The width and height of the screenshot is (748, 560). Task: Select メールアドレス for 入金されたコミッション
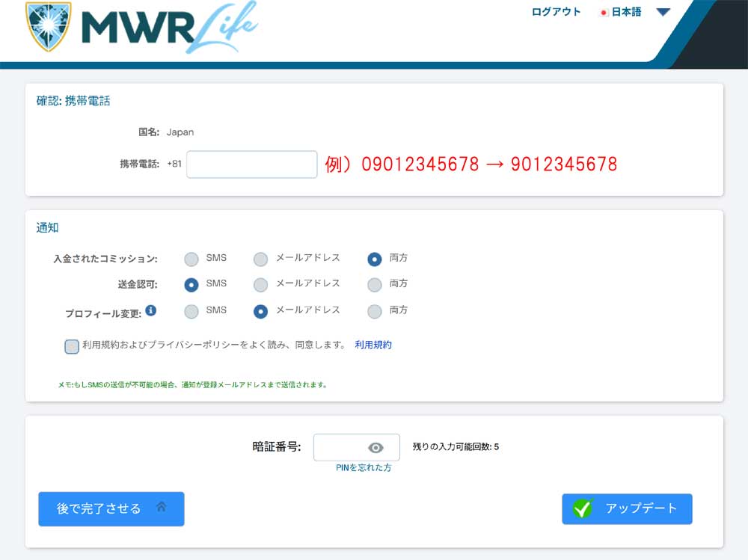pos(260,259)
